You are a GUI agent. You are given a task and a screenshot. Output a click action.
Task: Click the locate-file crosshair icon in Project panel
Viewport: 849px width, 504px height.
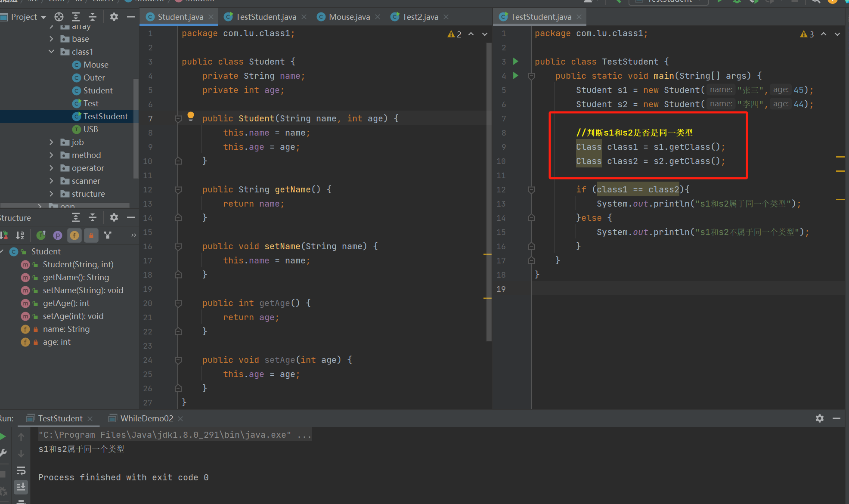pos(59,17)
